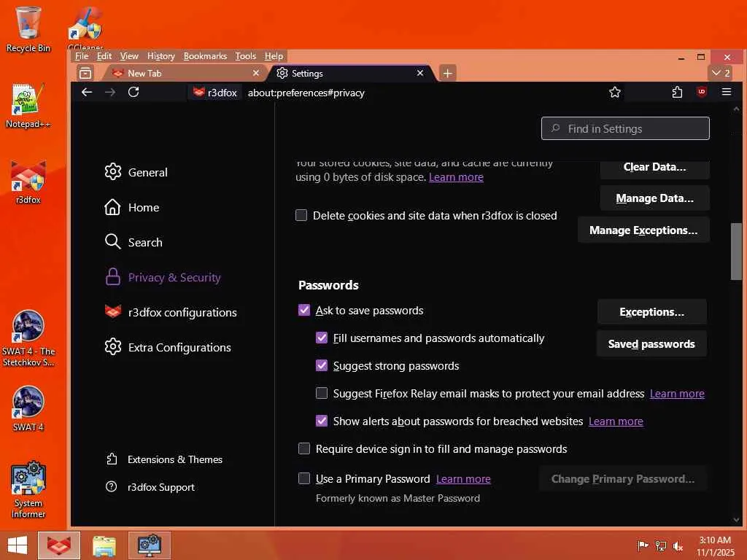Select the SWAT 4 desktop shortcut
The width and height of the screenshot is (747, 560).
click(28, 408)
